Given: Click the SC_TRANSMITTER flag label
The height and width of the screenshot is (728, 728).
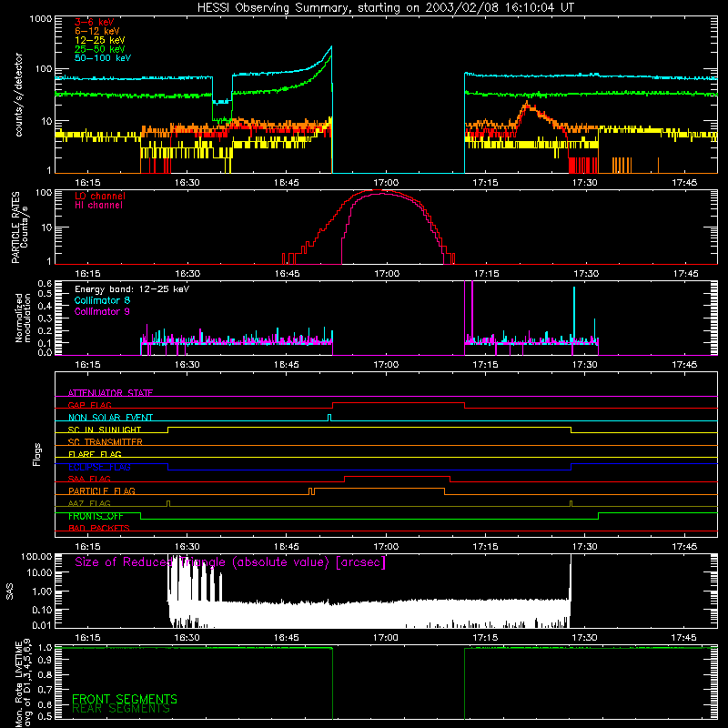Looking at the screenshot, I should click(106, 441).
